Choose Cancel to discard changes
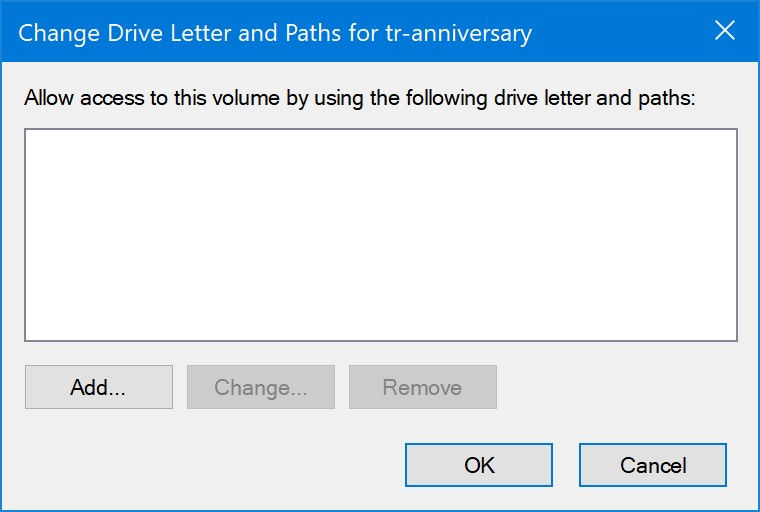The width and height of the screenshot is (760, 512). (652, 465)
